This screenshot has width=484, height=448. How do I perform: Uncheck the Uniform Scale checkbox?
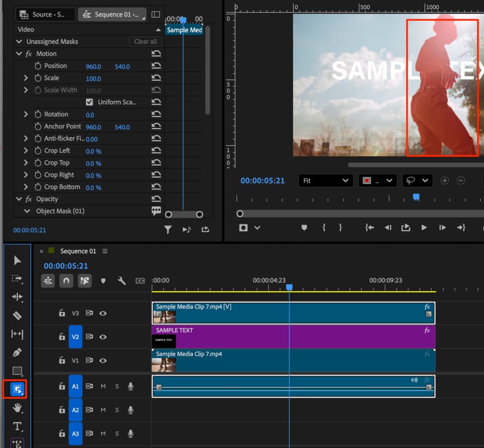(x=89, y=102)
